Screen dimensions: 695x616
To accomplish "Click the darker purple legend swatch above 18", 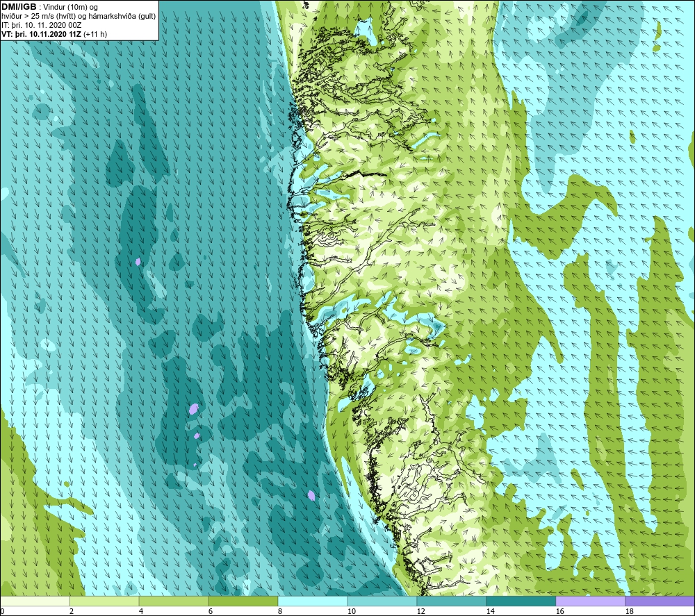I will [660, 601].
